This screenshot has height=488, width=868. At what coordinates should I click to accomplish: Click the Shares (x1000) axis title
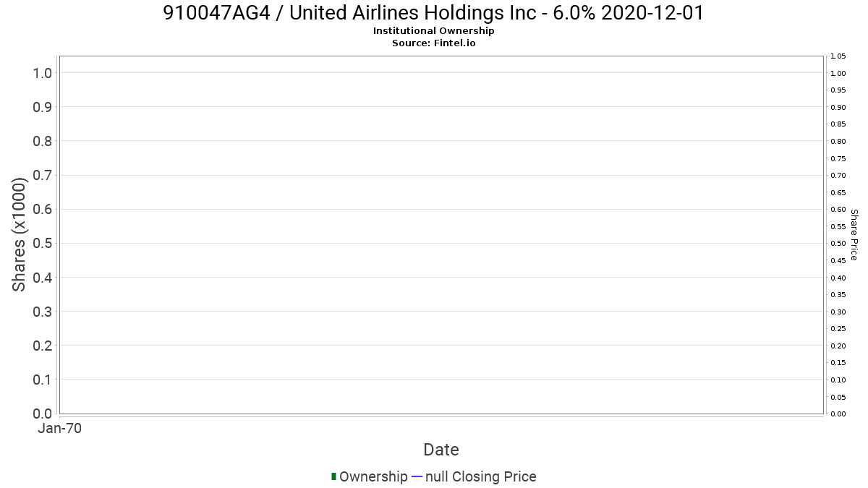(20, 236)
